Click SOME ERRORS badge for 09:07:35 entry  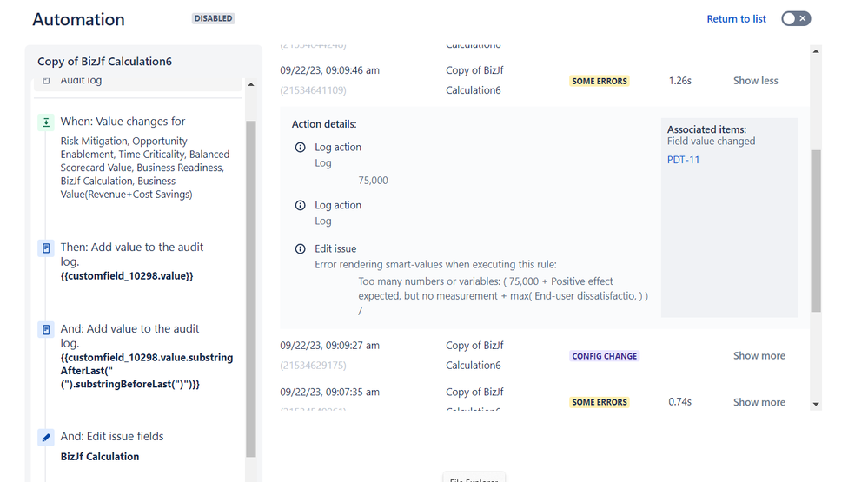pos(600,402)
